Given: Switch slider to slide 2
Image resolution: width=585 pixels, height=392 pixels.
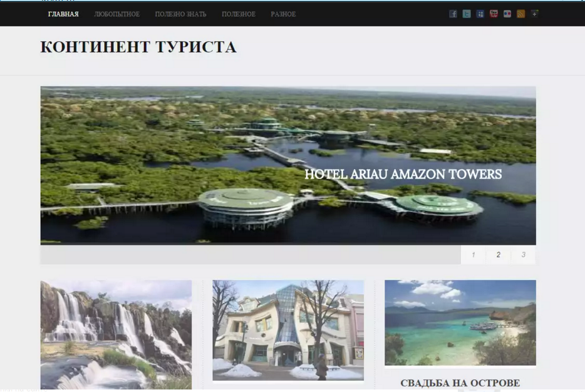Looking at the screenshot, I should (498, 255).
